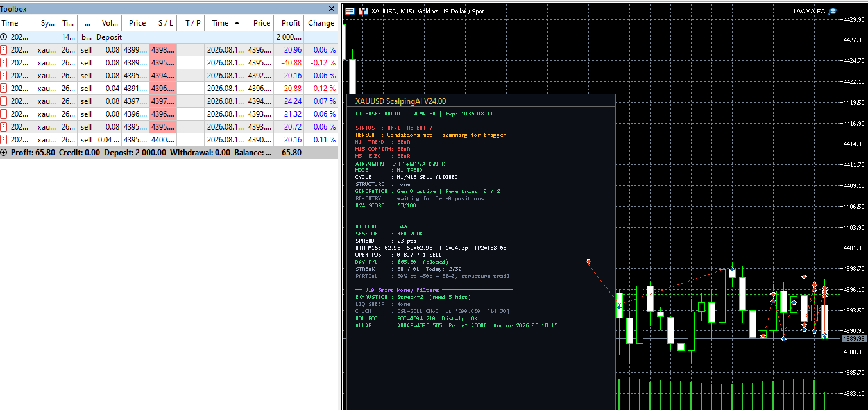Image resolution: width=868 pixels, height=410 pixels.
Task: Click the red 4398 stop-loss cell
Action: pos(163,49)
